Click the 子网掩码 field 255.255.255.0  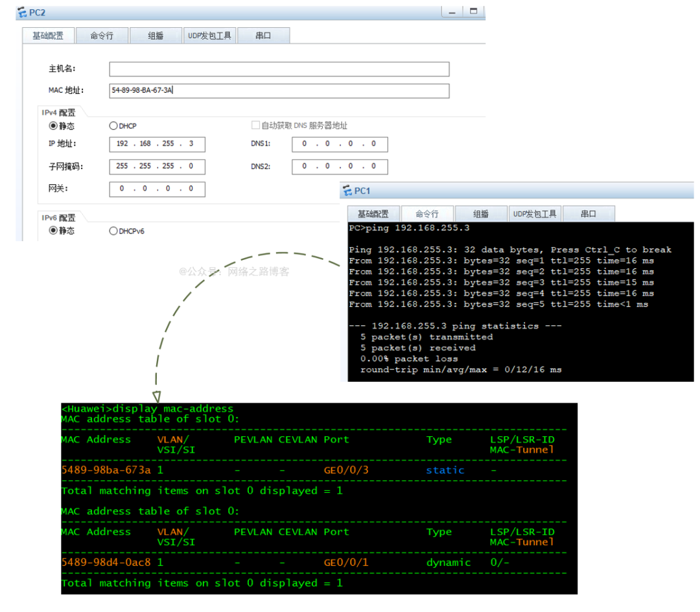click(157, 167)
